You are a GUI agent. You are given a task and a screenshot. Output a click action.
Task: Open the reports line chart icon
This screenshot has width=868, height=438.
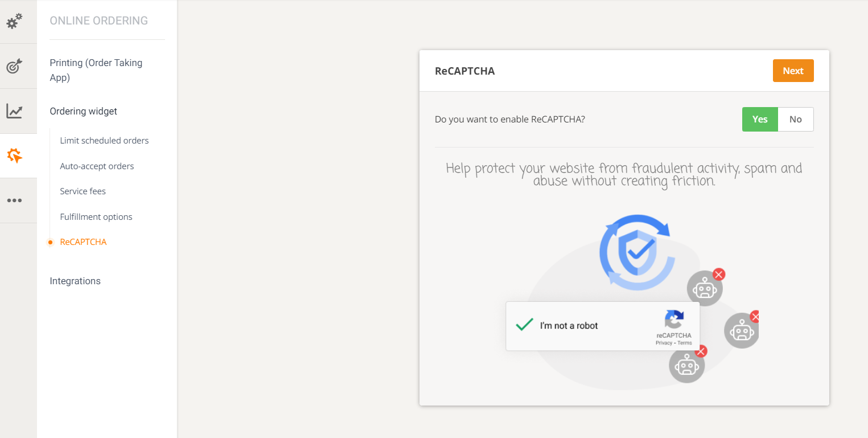14,110
